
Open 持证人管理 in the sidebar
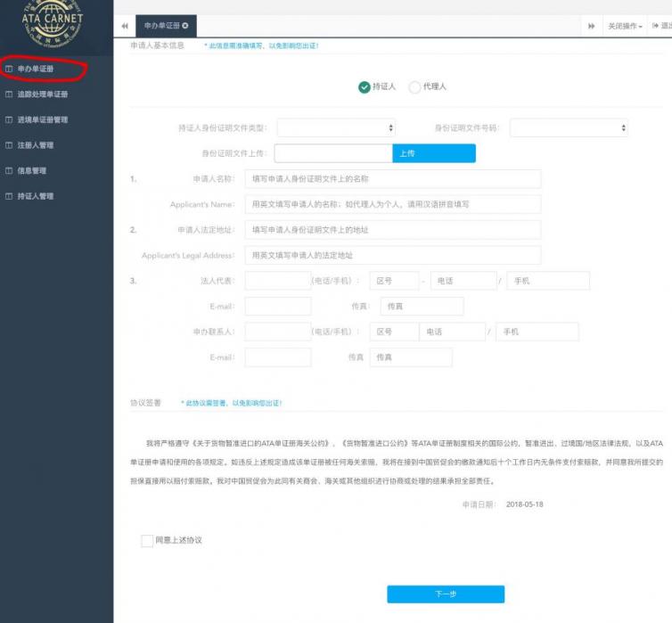(x=36, y=196)
